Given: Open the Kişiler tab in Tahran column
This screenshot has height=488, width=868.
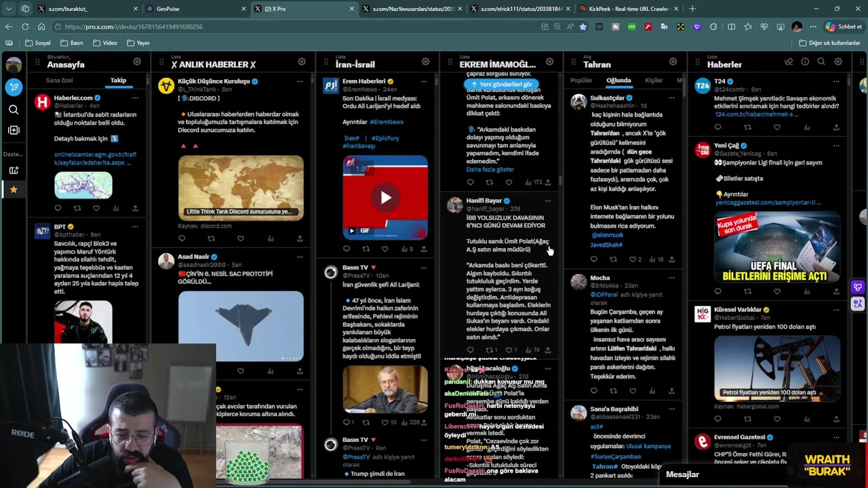Looking at the screenshot, I should (x=654, y=80).
